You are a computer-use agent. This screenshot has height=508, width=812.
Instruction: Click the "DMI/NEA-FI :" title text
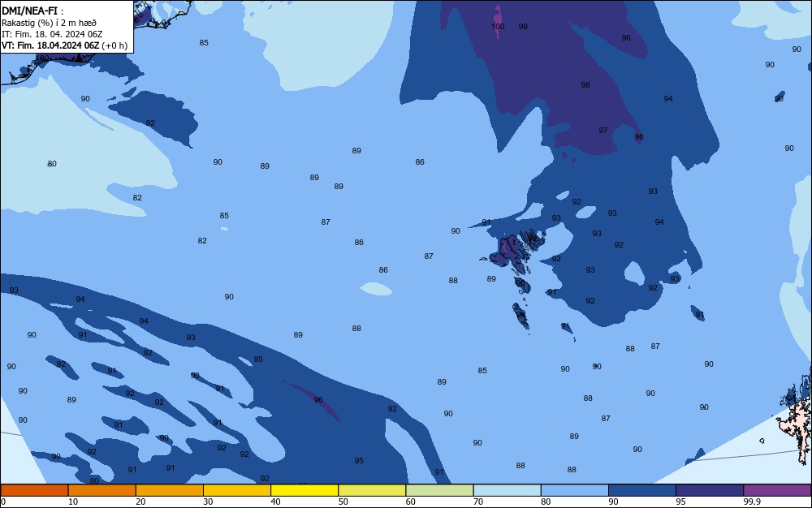point(32,11)
